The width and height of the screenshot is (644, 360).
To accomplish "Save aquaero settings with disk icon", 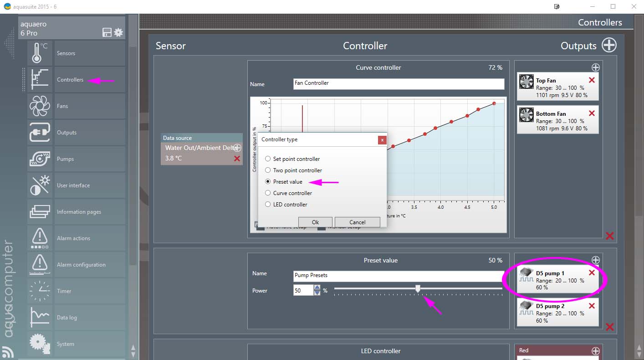I will [107, 32].
